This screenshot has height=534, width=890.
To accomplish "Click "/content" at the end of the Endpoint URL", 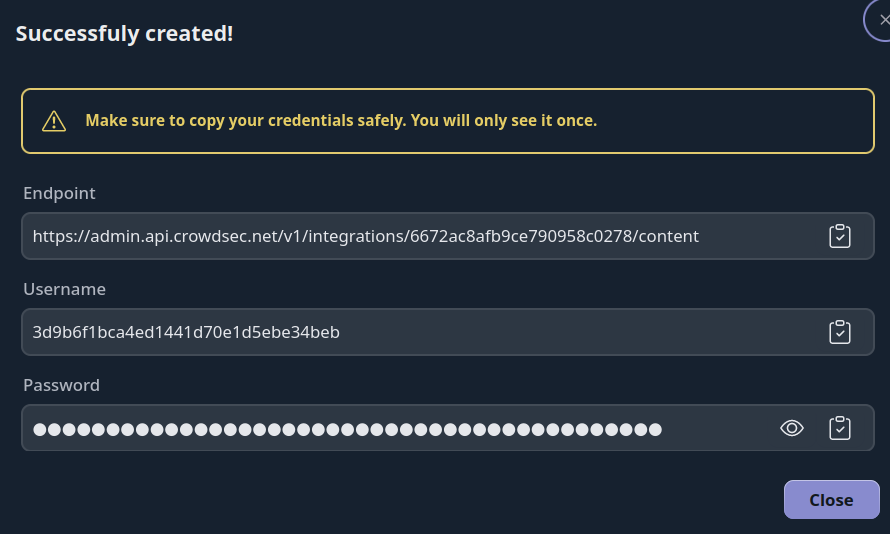I will pos(667,237).
